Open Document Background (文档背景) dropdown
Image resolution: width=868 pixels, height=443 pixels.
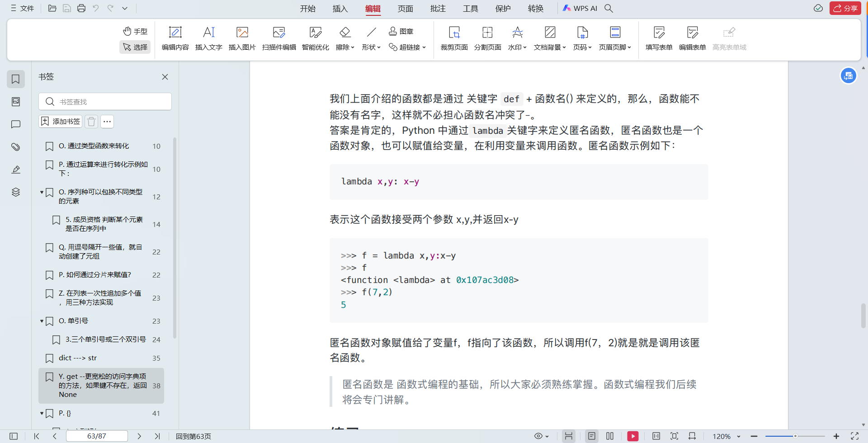pos(550,38)
